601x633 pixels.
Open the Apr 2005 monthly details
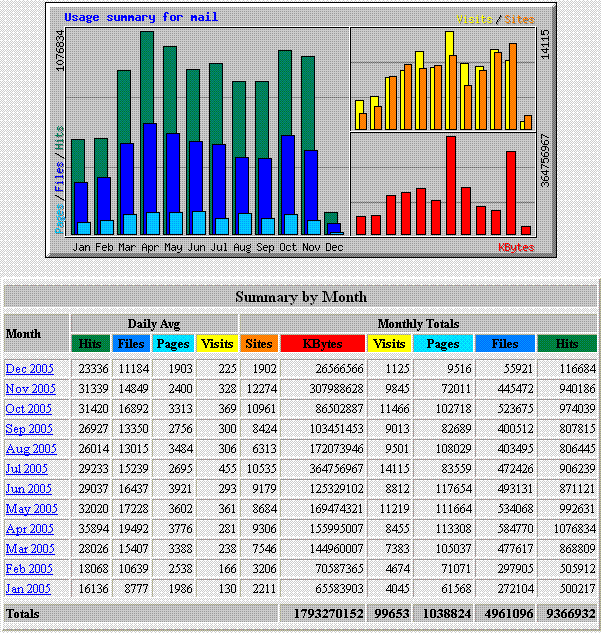tap(30, 529)
